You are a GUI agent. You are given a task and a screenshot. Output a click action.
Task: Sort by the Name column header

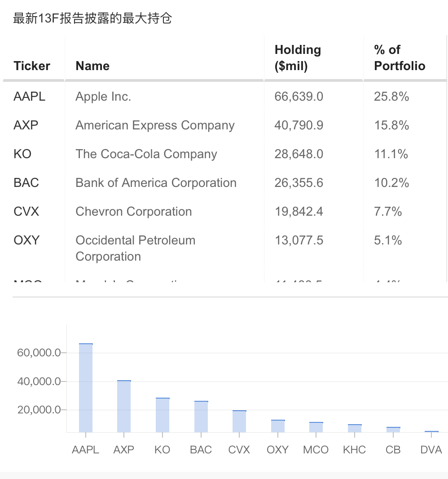tap(92, 66)
